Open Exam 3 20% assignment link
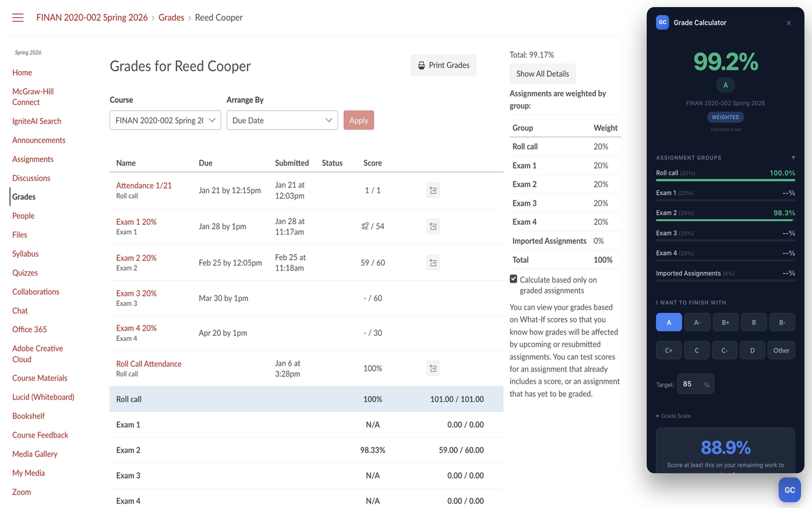The image size is (812, 508). coord(136,293)
